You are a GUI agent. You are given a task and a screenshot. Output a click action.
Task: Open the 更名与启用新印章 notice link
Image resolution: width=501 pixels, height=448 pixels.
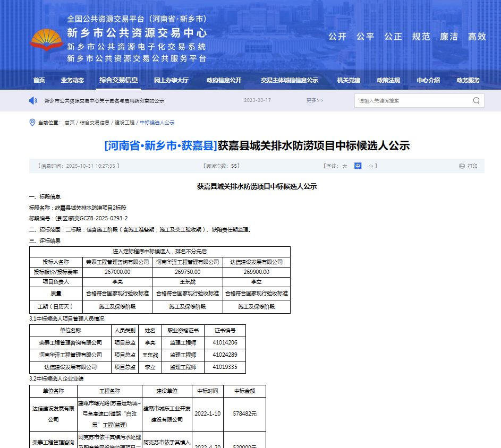pyautogui.click(x=104, y=100)
